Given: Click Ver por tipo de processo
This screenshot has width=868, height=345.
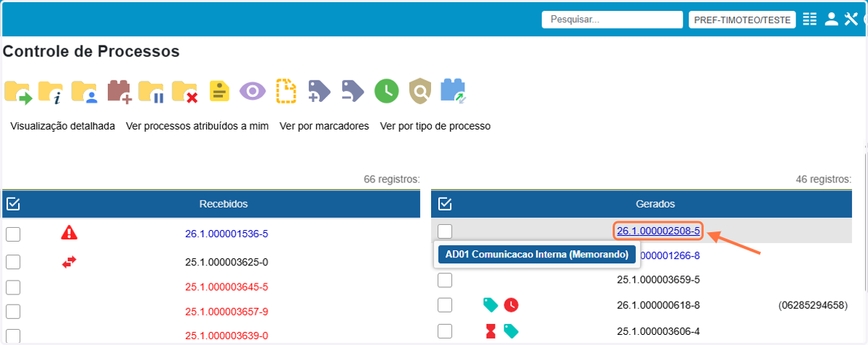Looking at the screenshot, I should (435, 126).
